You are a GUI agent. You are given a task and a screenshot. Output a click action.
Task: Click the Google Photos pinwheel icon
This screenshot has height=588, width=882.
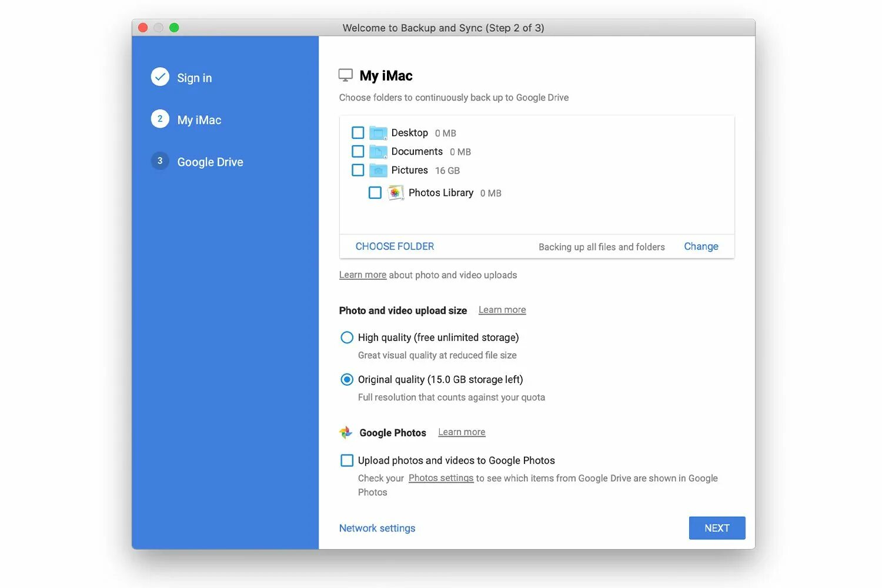point(346,433)
